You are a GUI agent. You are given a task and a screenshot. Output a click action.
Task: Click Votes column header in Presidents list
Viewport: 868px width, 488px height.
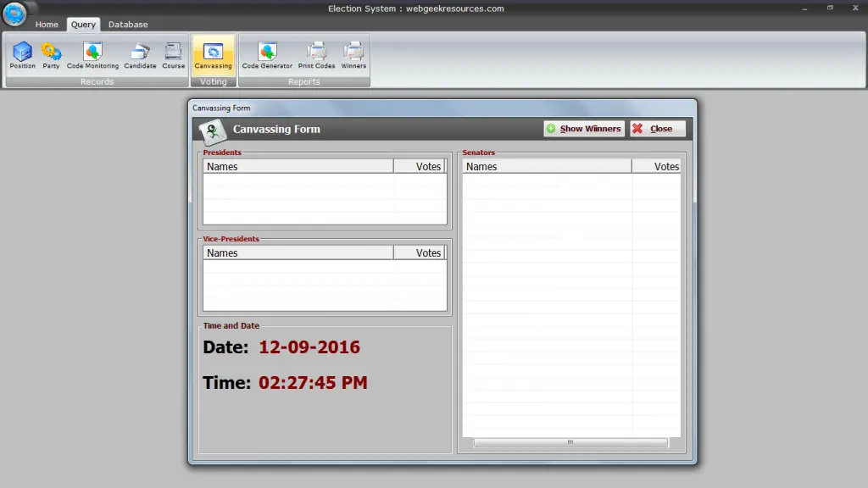[420, 167]
